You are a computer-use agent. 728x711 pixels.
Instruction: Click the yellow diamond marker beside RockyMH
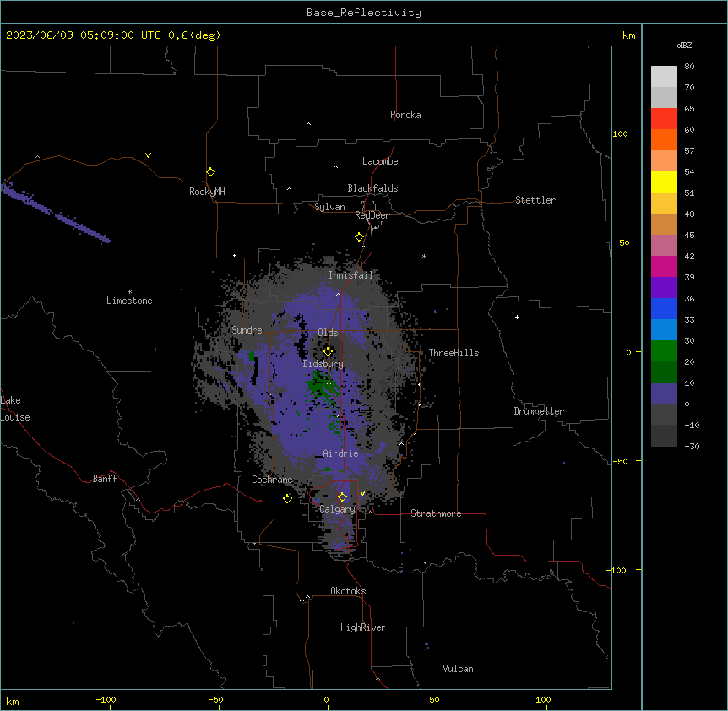[x=210, y=172]
